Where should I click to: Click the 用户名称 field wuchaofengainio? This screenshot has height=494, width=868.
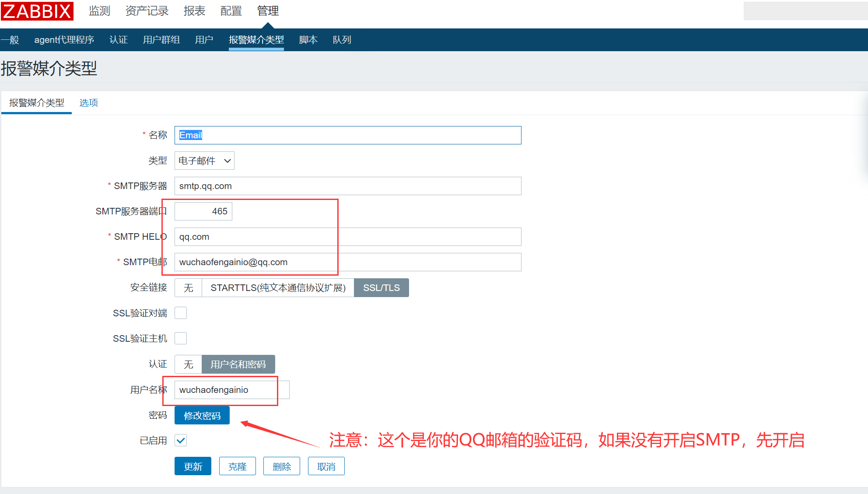coord(232,390)
